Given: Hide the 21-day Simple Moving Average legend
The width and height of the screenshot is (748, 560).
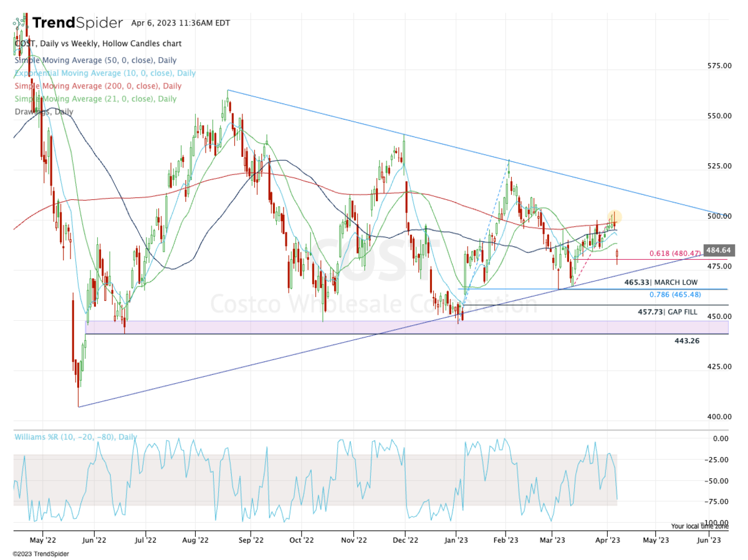Looking at the screenshot, I should click(95, 99).
